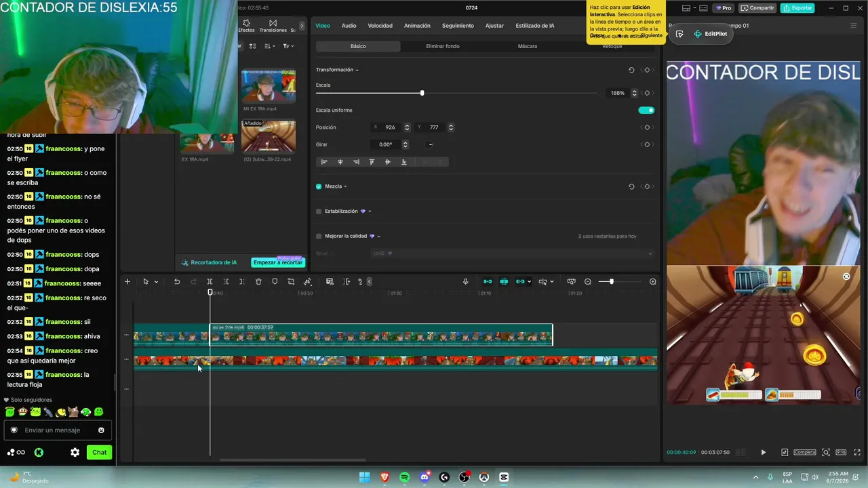Toggle the Escala uniforme switch
868x488 pixels.
click(646, 110)
